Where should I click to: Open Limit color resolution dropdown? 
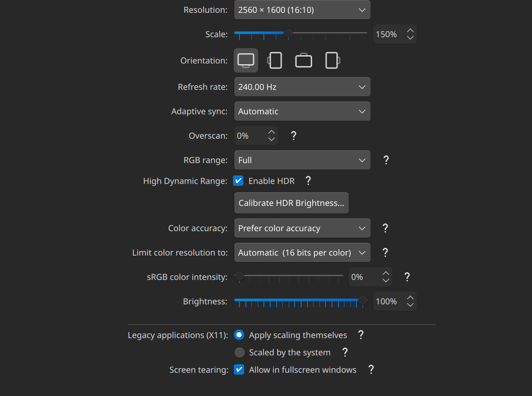tap(302, 253)
